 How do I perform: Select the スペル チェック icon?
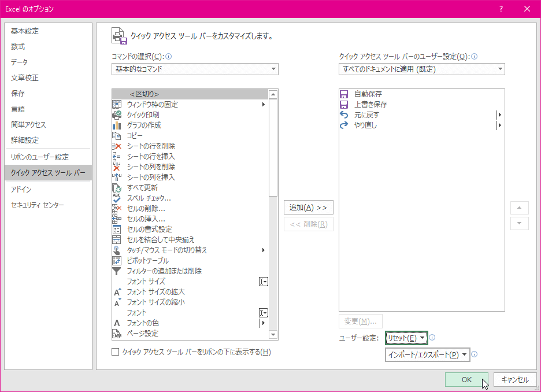coord(117,198)
